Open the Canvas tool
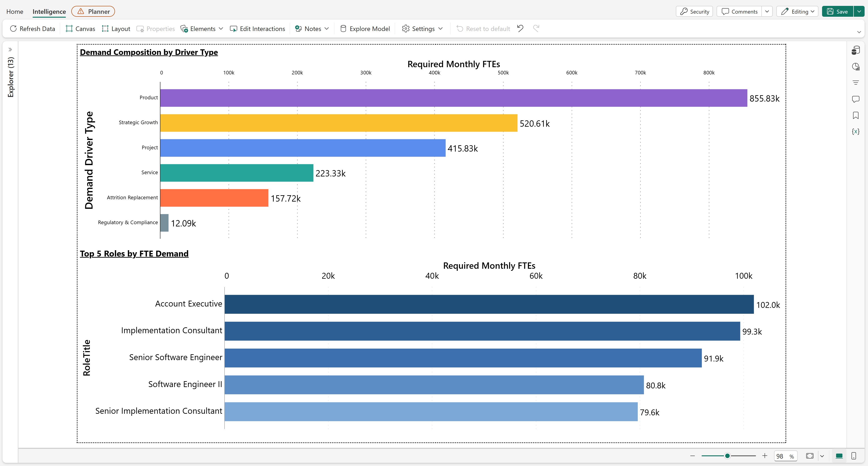The width and height of the screenshot is (868, 466). (80, 29)
